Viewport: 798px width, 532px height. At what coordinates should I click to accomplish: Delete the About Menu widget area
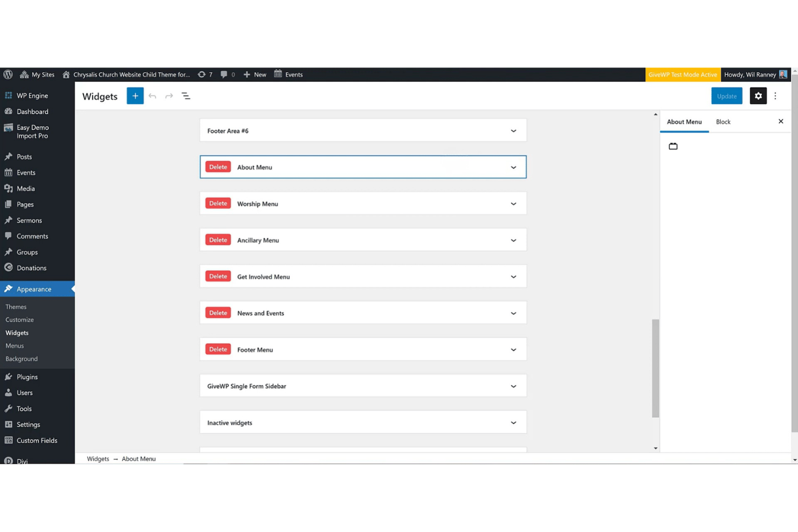pyautogui.click(x=218, y=167)
